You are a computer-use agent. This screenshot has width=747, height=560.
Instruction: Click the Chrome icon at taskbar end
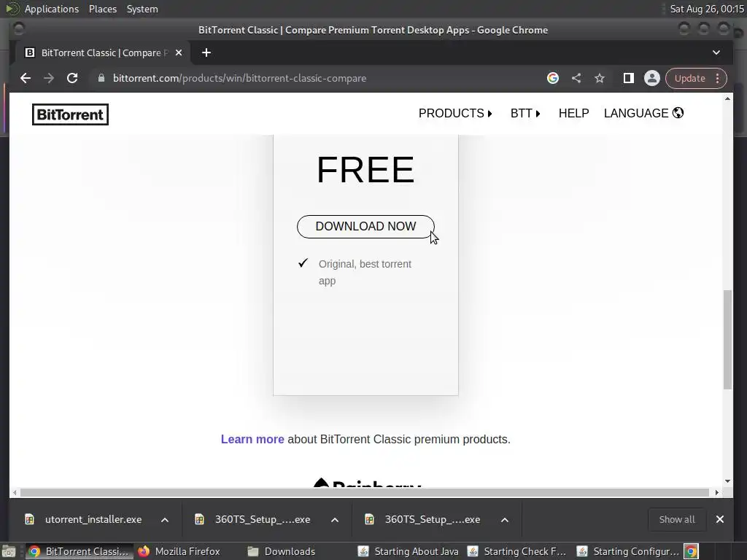click(x=692, y=551)
